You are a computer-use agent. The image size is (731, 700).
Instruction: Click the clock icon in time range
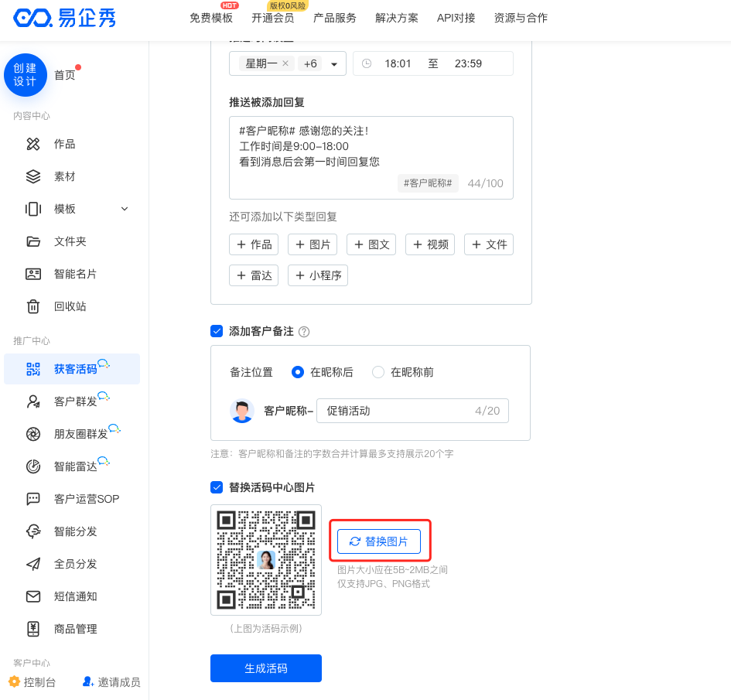coord(367,63)
